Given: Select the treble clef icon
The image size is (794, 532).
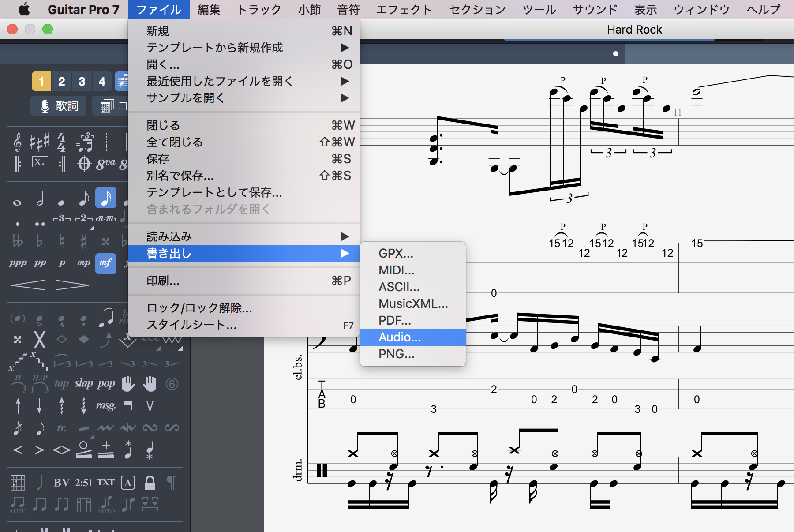Looking at the screenshot, I should pos(18,142).
